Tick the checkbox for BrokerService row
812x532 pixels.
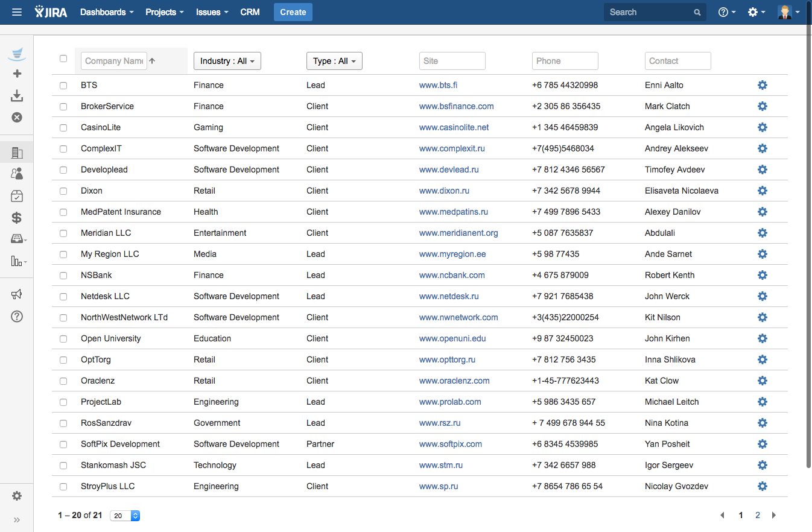(63, 107)
